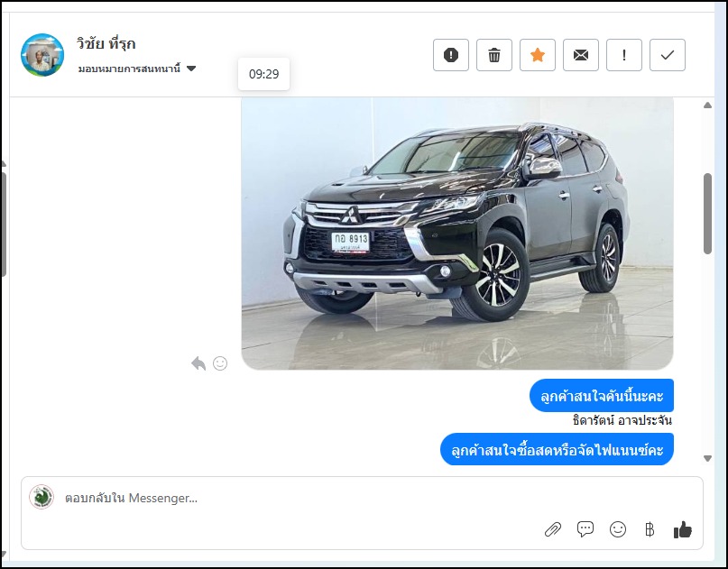
Task: Send a thumbs-up like
Action: point(683,529)
